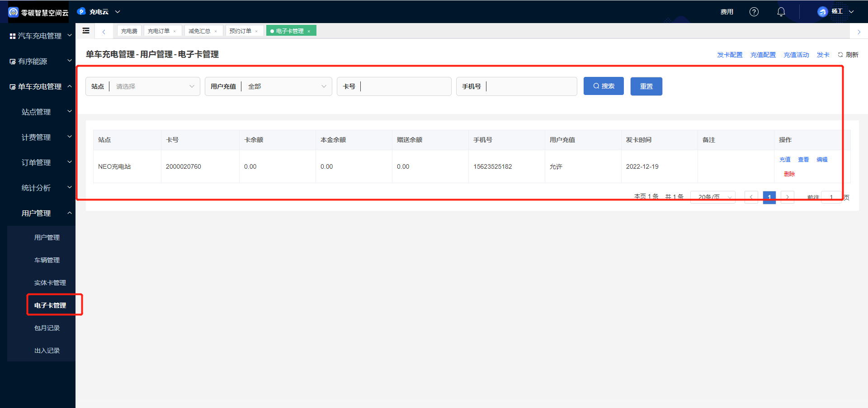Close the 预约订单 tab

point(256,31)
